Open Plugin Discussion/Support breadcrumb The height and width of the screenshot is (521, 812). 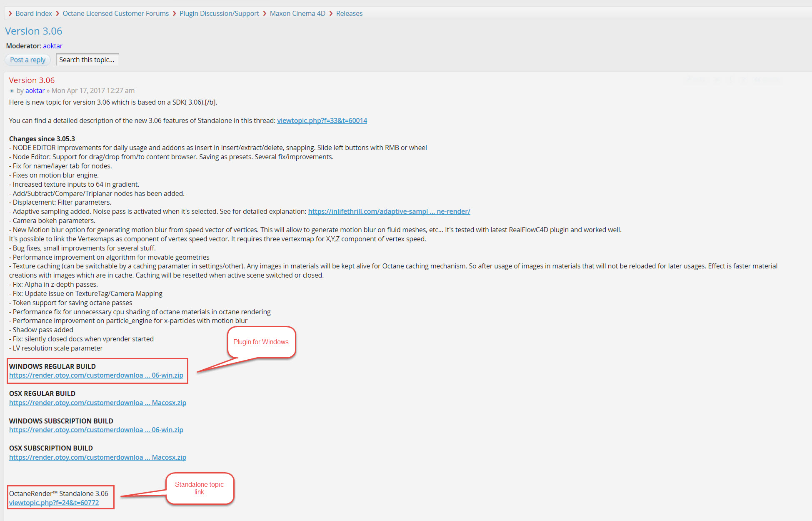(219, 13)
